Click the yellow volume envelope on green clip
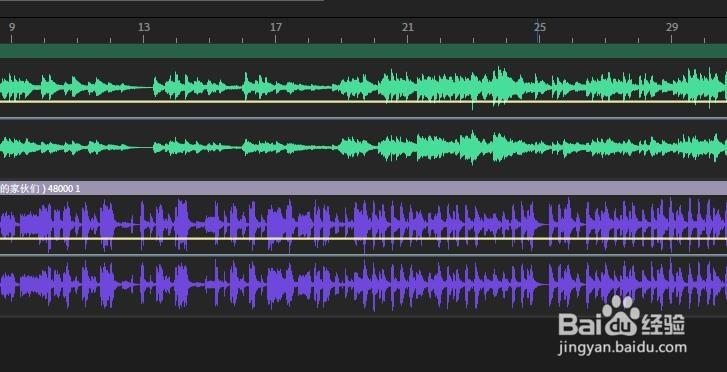This screenshot has width=727, height=372. (x=364, y=102)
